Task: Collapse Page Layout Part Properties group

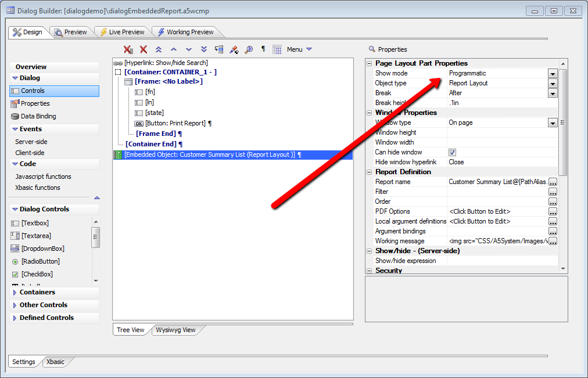Action: pyautogui.click(x=370, y=63)
